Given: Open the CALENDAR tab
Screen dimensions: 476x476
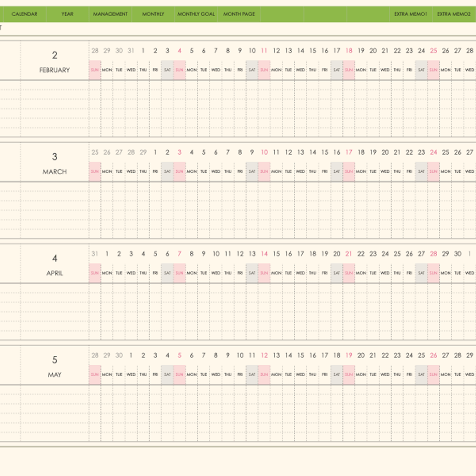Looking at the screenshot, I should (25, 14).
